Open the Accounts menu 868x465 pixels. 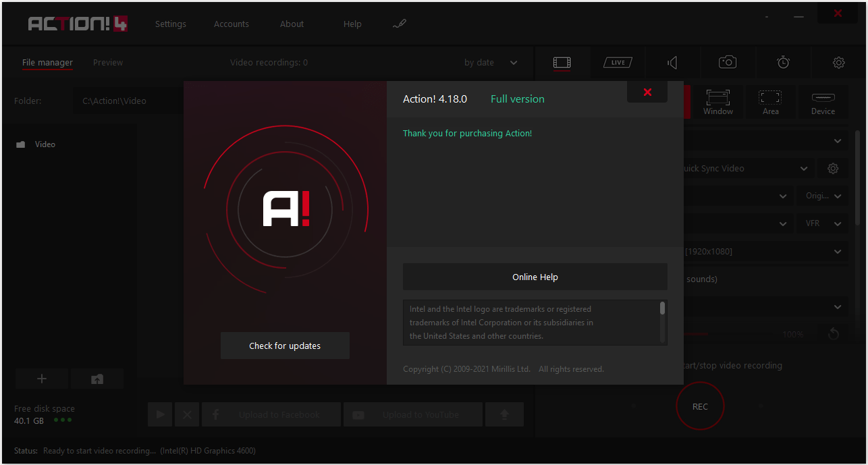point(232,24)
